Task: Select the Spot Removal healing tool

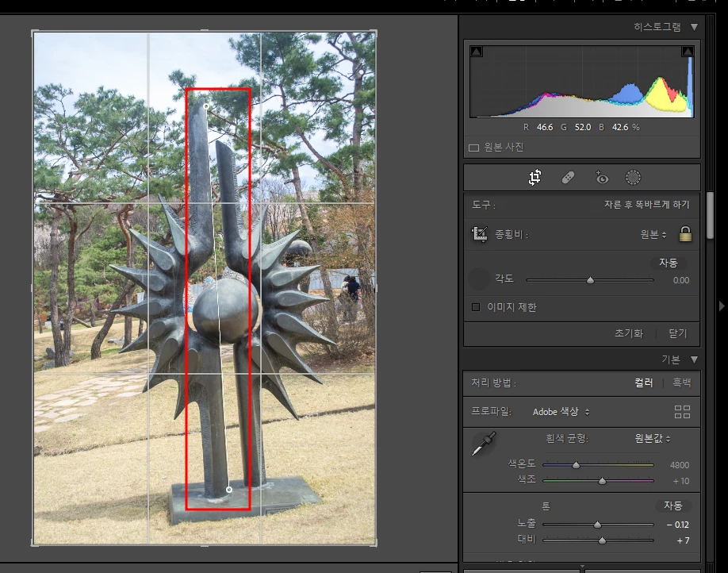Action: click(568, 178)
